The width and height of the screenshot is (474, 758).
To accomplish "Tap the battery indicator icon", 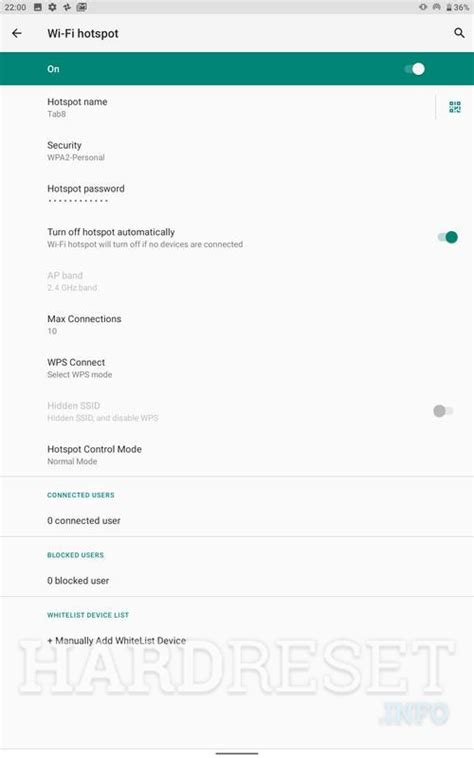I will [x=449, y=7].
